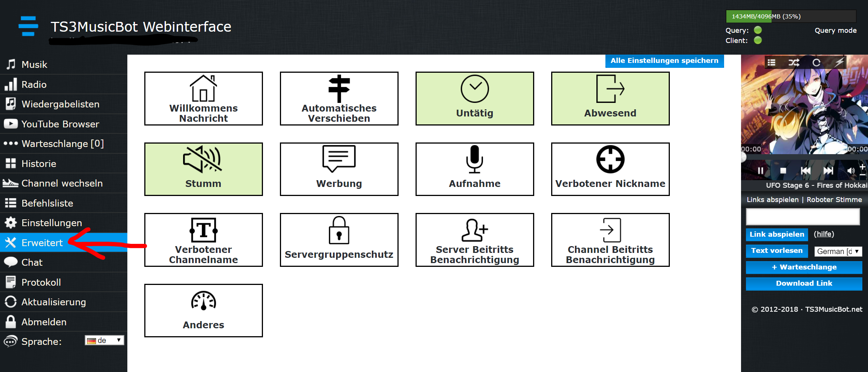Select the Links abspielen tab
This screenshot has height=372, width=868.
(x=773, y=200)
